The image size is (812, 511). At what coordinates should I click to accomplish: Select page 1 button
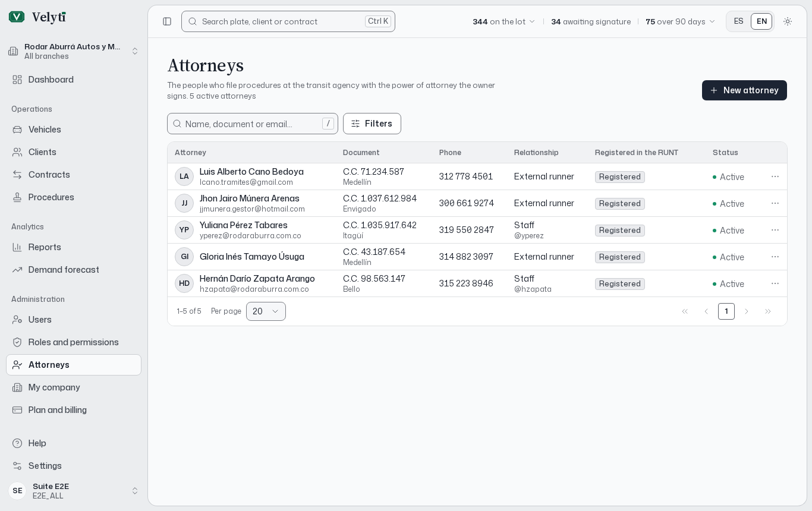[x=726, y=311]
